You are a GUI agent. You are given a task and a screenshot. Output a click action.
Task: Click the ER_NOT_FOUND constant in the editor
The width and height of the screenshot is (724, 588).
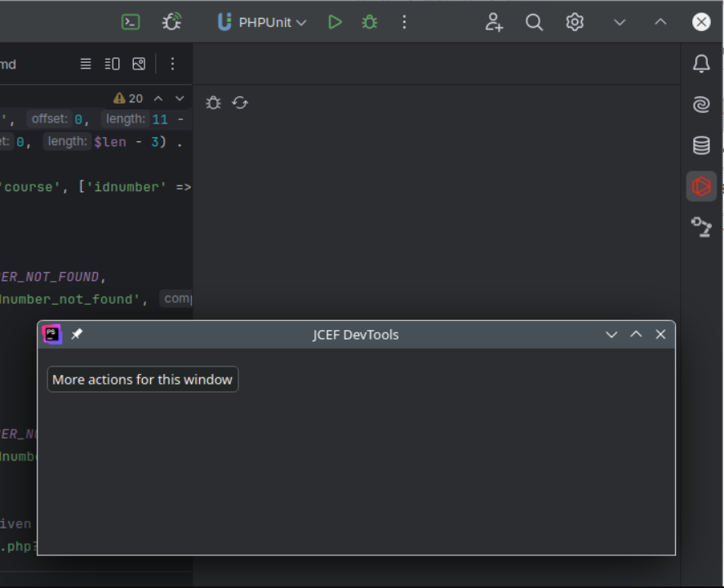pos(50,277)
